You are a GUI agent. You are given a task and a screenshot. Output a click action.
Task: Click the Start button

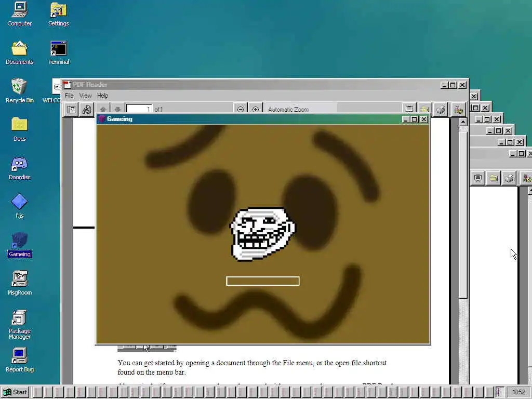click(x=15, y=392)
